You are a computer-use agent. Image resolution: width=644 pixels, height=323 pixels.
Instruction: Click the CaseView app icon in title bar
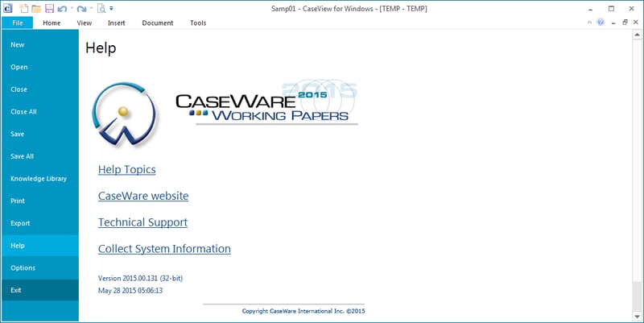tap(7, 8)
